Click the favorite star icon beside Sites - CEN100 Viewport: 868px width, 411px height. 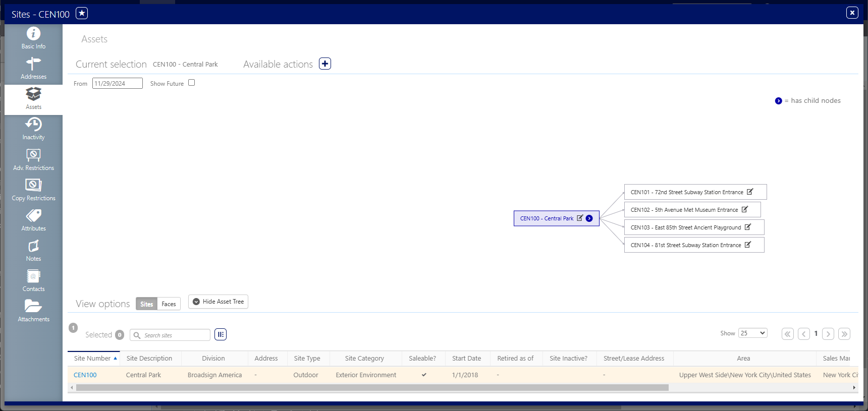click(82, 14)
